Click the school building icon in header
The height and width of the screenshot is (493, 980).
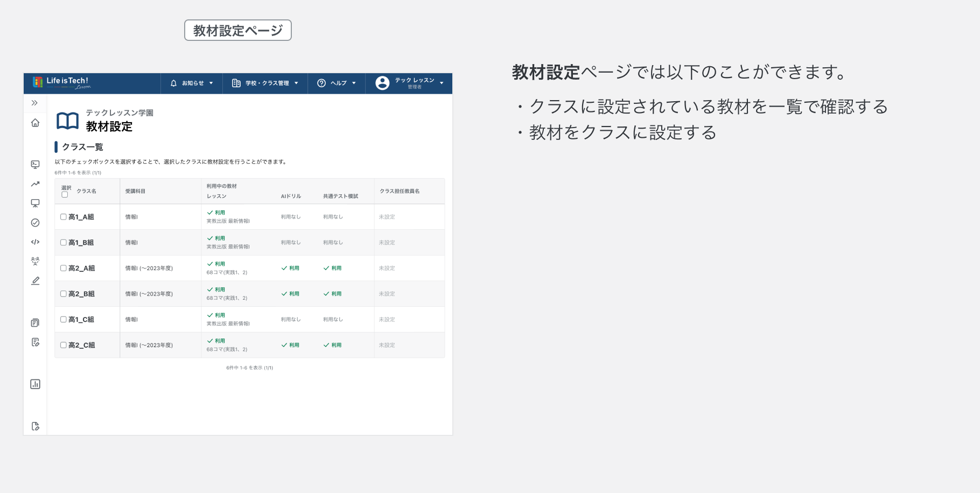point(236,83)
